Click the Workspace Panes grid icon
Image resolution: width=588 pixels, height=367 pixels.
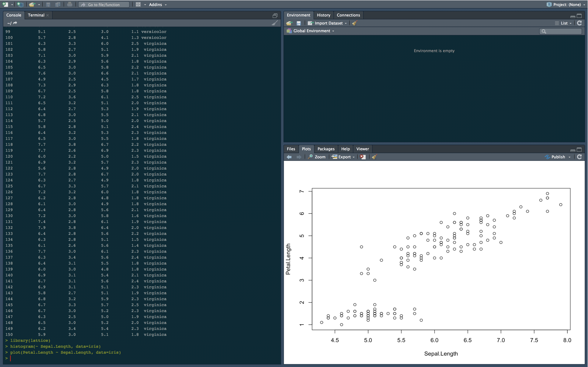tap(138, 5)
